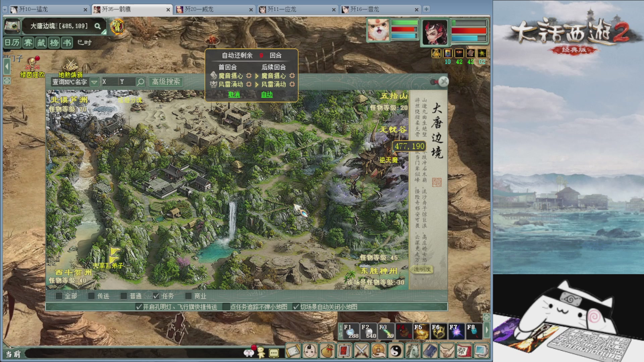
Task: Open the 日历 calendar menu button
Action: pyautogui.click(x=12, y=43)
